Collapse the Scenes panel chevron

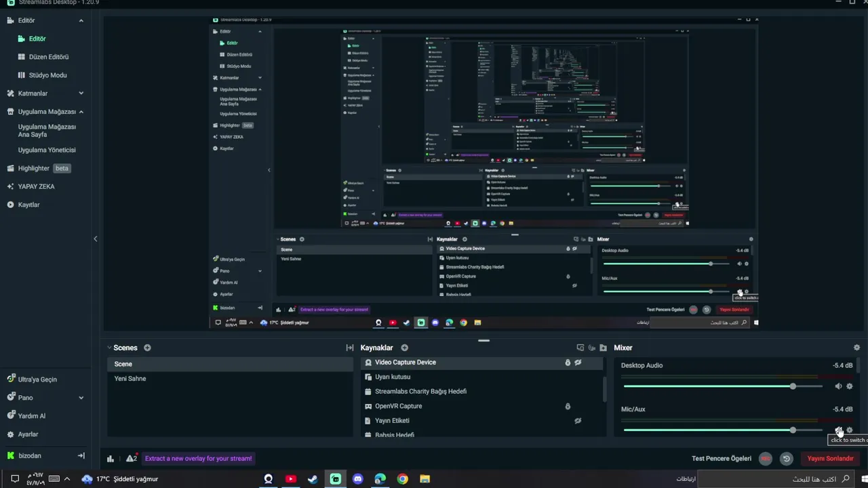click(x=109, y=348)
